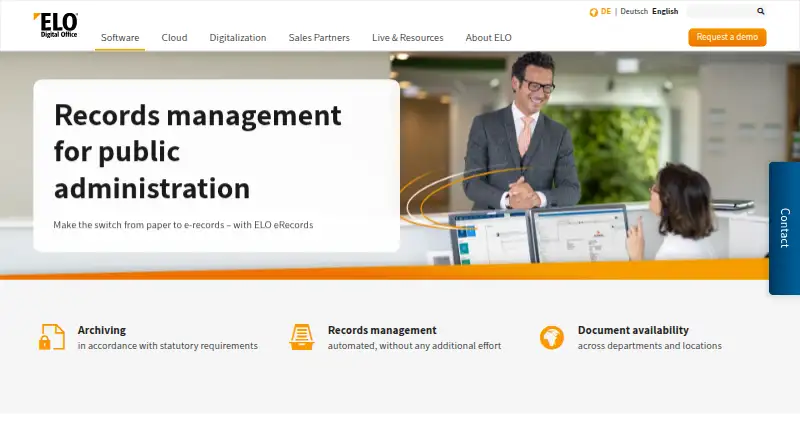Image resolution: width=800 pixels, height=440 pixels.
Task: Expand the Live & Resources menu
Action: (407, 38)
